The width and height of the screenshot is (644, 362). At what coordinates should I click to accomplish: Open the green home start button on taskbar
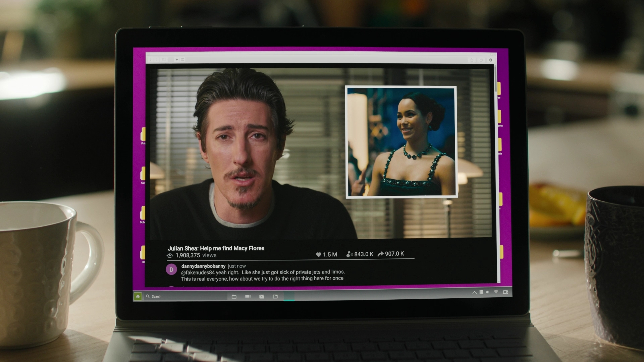138,297
